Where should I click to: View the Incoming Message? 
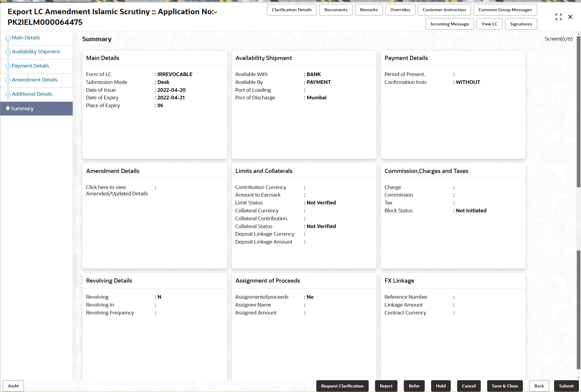[449, 24]
